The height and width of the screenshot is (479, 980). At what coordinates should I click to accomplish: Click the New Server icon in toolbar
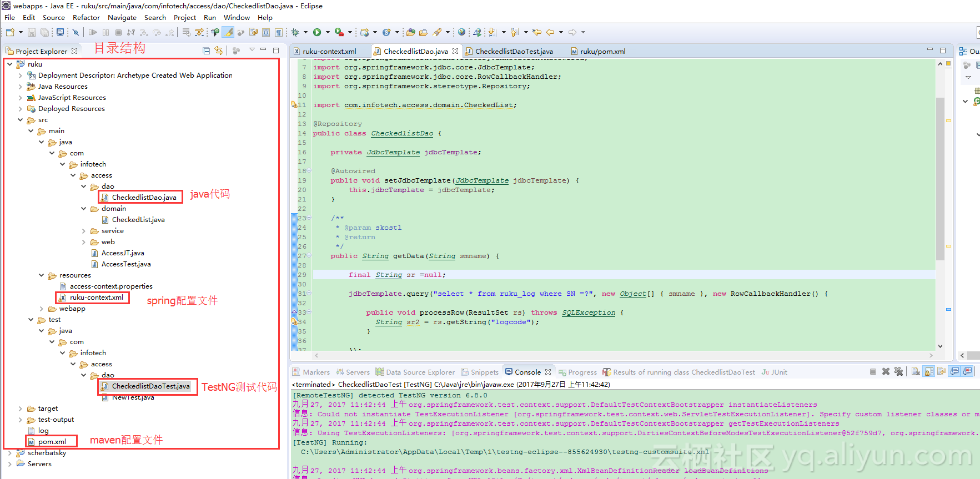[x=364, y=32]
